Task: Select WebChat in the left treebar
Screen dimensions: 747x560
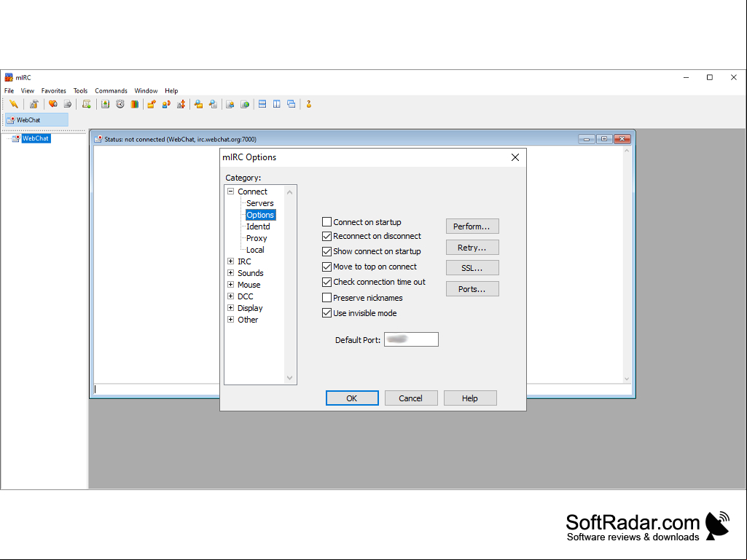Action: (36, 138)
